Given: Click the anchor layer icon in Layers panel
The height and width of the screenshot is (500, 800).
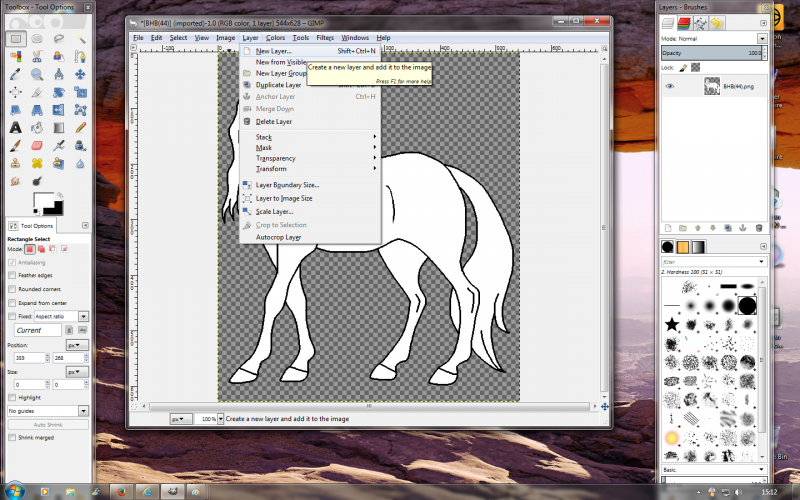Looking at the screenshot, I should tap(743, 228).
